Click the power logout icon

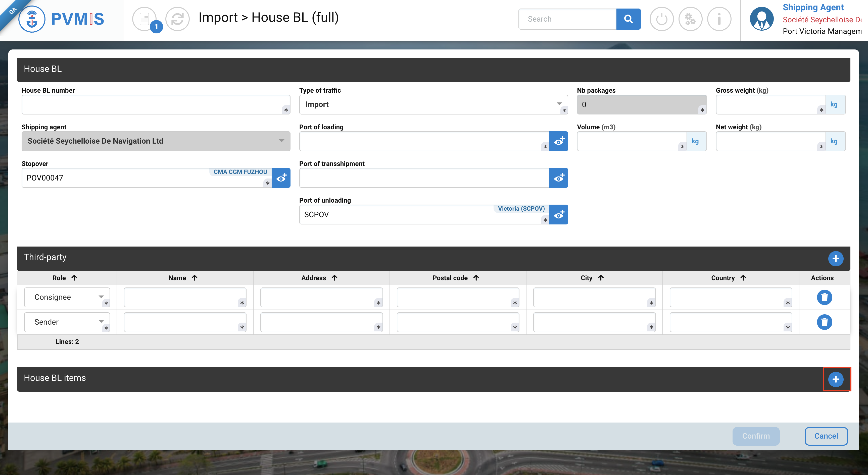click(661, 19)
